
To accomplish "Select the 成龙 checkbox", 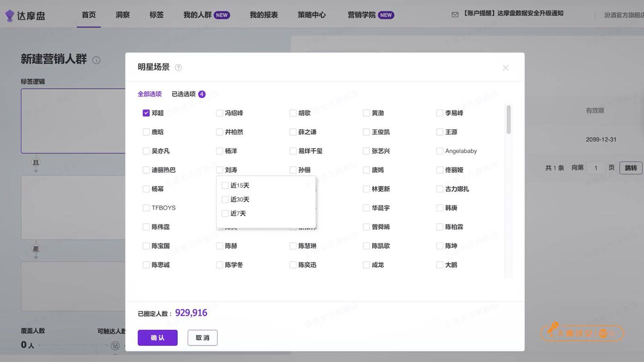I will pos(366,265).
